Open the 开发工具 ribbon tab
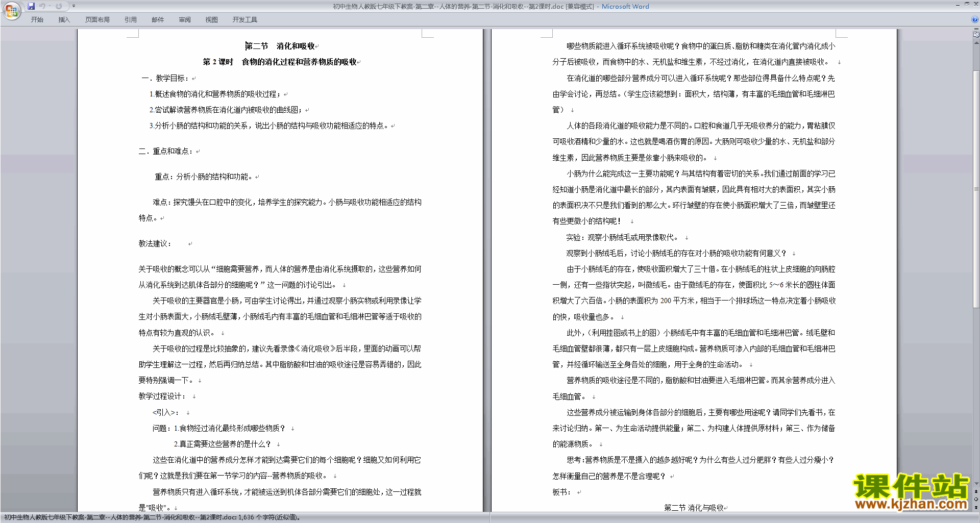Viewport: 980px width, 523px height. coord(244,20)
